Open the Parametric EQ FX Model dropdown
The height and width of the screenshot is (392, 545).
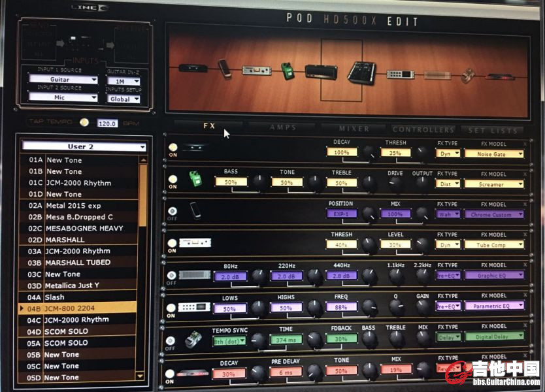(x=494, y=306)
